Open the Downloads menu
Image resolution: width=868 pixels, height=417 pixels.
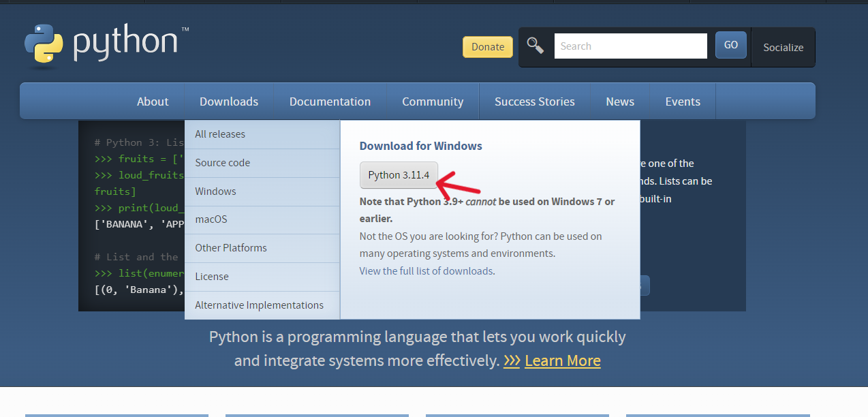pos(229,102)
